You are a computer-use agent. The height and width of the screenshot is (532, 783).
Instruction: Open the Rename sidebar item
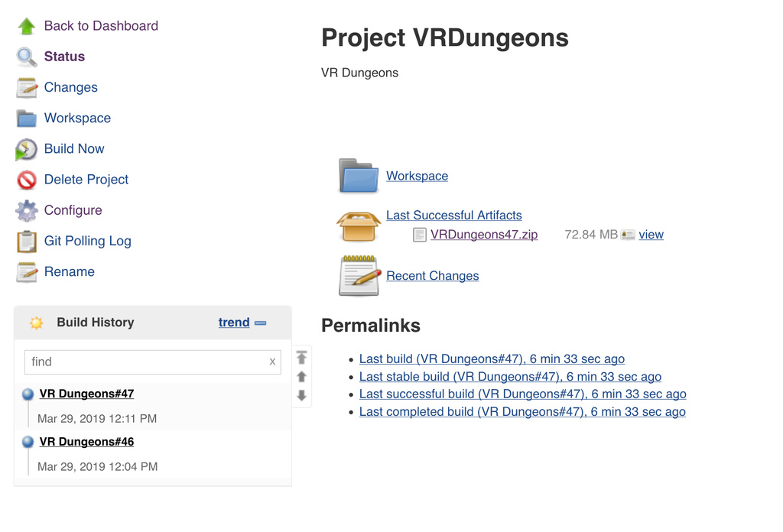click(x=69, y=271)
